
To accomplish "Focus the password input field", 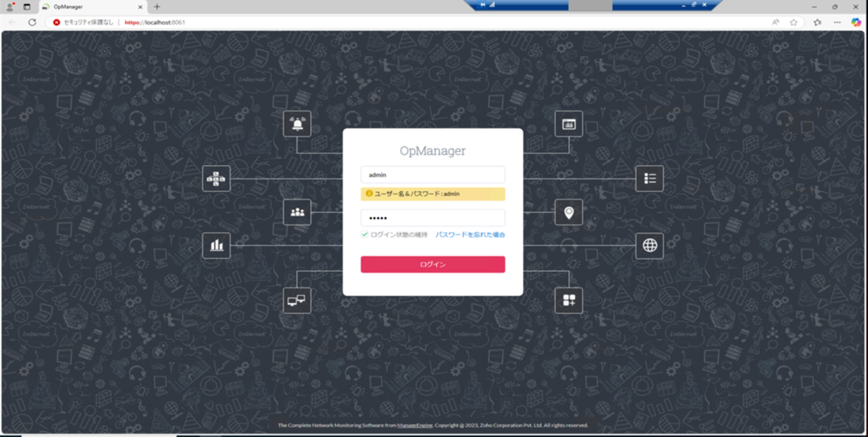I will coord(433,218).
